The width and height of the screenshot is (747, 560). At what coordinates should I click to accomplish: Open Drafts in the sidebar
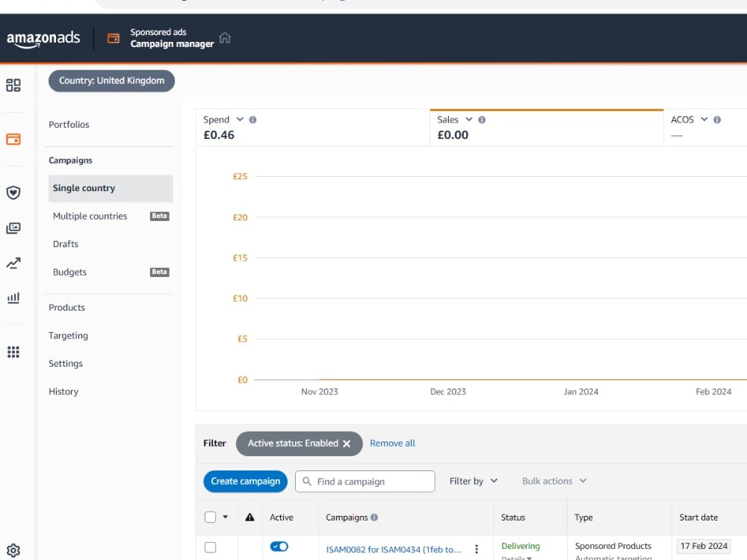click(x=66, y=244)
